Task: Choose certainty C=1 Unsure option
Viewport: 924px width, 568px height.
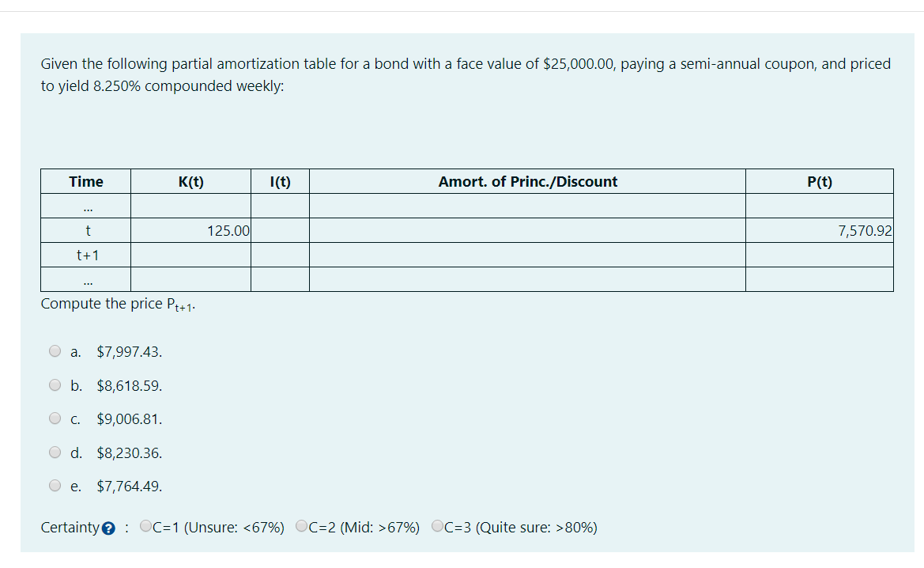Action: pyautogui.click(x=145, y=524)
